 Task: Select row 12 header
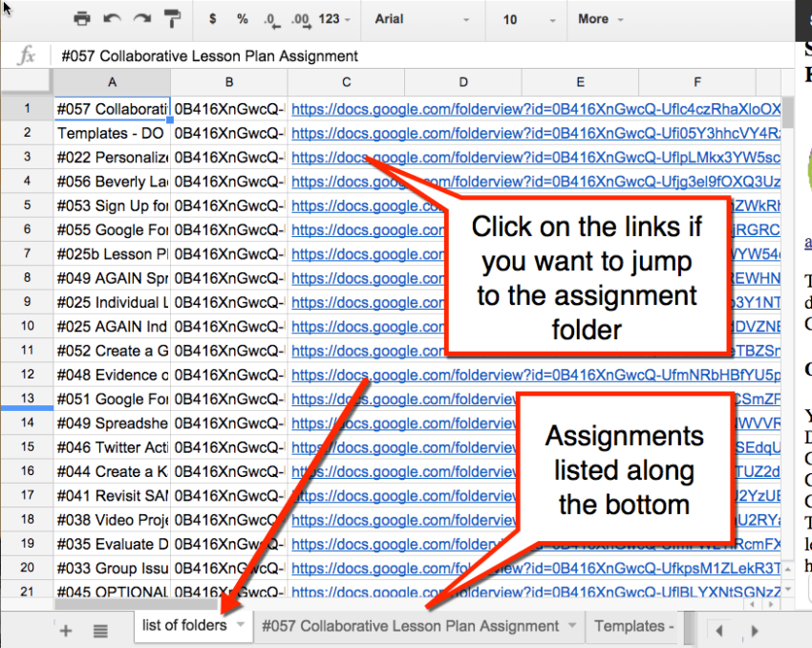click(x=27, y=375)
